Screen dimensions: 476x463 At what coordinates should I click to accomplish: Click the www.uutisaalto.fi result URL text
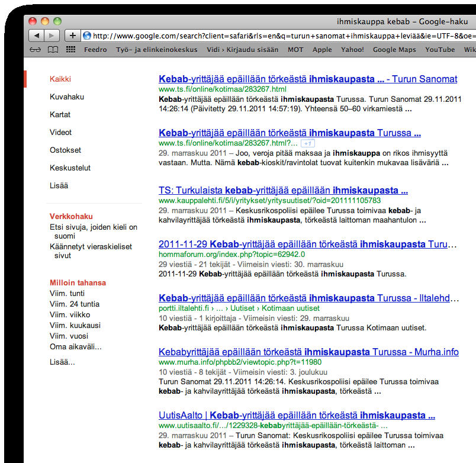[273, 426]
